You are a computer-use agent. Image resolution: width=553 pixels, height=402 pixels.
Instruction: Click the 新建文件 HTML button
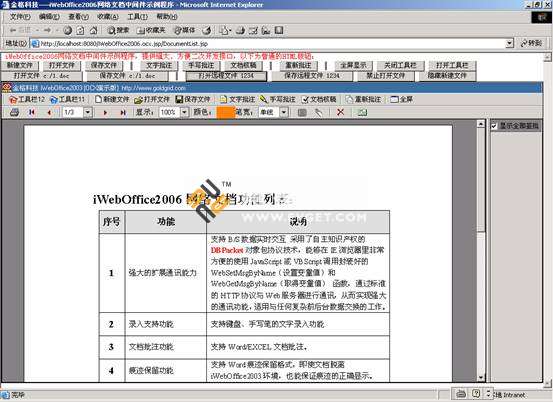[x=20, y=65]
